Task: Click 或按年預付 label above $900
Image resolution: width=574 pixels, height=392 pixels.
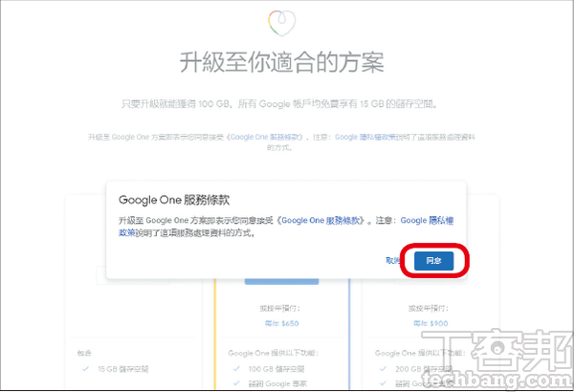Action: pos(429,309)
